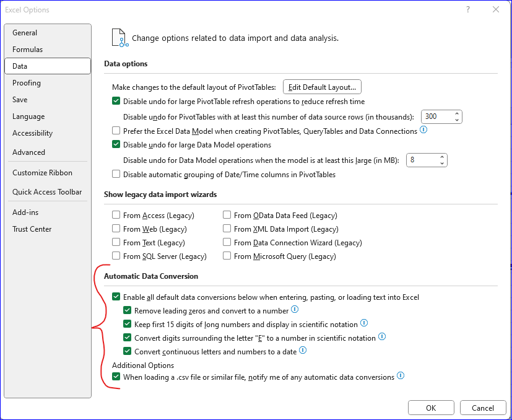Open the Customize Ribbon category
This screenshot has width=512, height=420.
48,173
